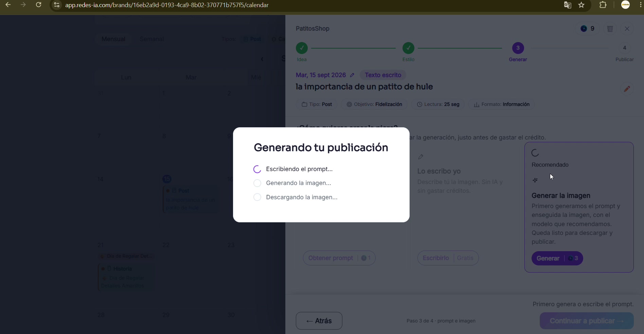This screenshot has height=334, width=644.
Task: Bookmark this page with the star icon
Action: pyautogui.click(x=582, y=5)
